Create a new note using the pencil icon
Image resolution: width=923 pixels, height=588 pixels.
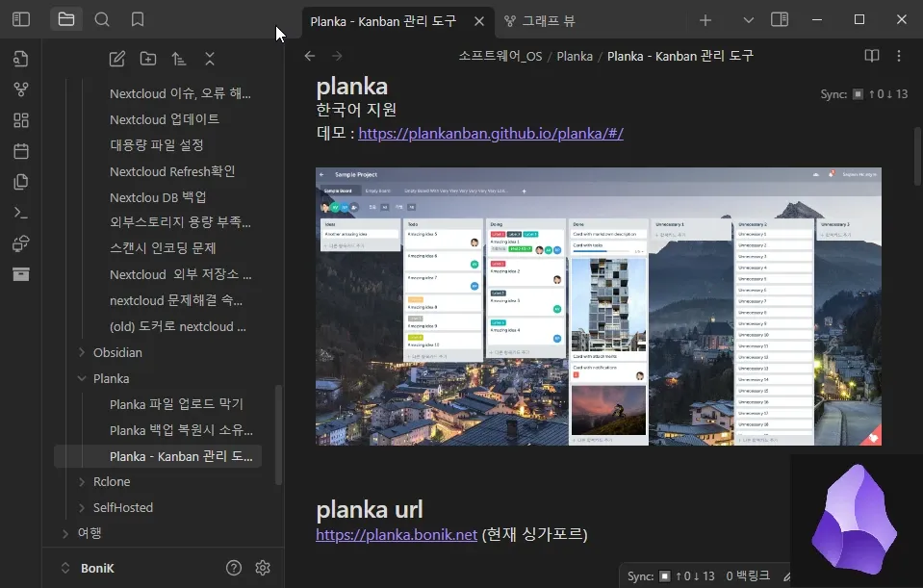click(x=115, y=59)
